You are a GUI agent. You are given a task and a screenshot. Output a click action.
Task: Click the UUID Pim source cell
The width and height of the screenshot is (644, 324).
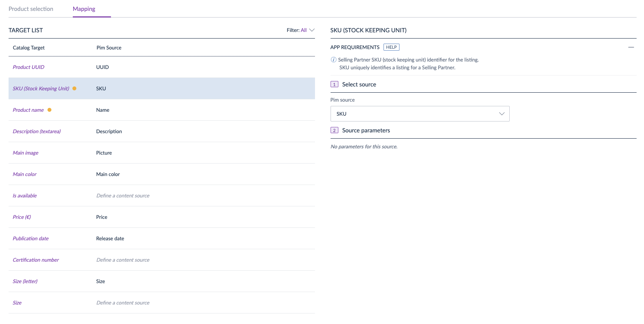click(x=102, y=67)
